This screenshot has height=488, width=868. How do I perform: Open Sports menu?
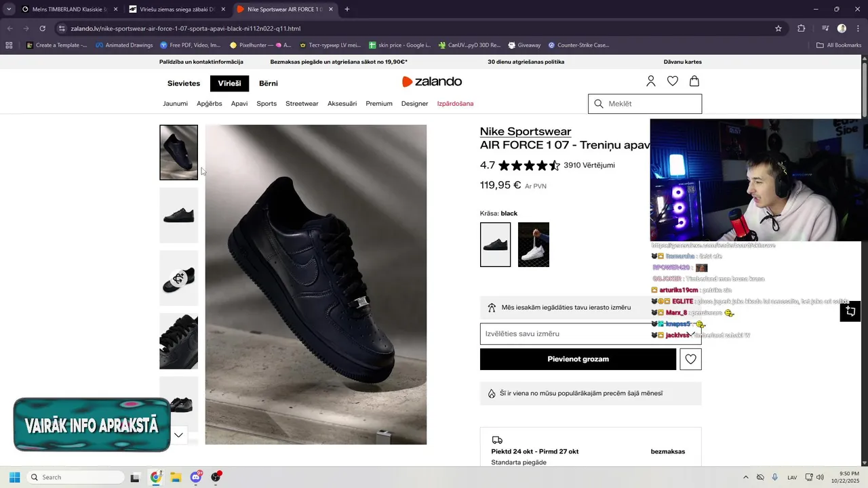pos(267,104)
